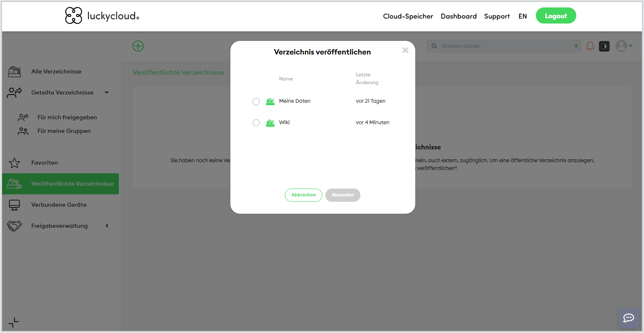Expand the search options dropdown arrow

coord(576,46)
